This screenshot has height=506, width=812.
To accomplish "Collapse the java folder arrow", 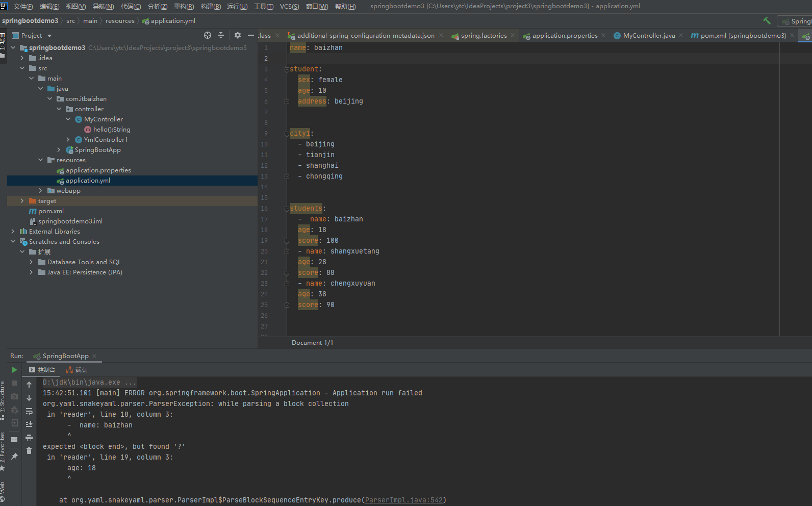I will pyautogui.click(x=40, y=89).
